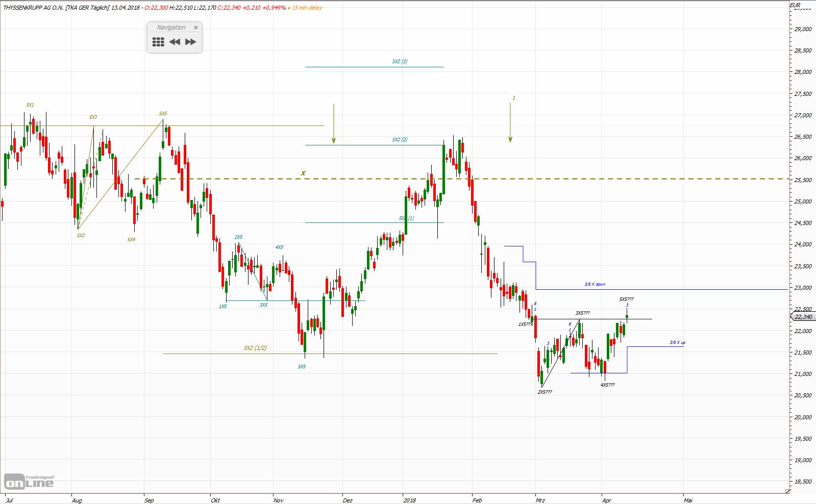This screenshot has width=816, height=504.
Task: Click the chart corner resize icon
Action: (787, 491)
